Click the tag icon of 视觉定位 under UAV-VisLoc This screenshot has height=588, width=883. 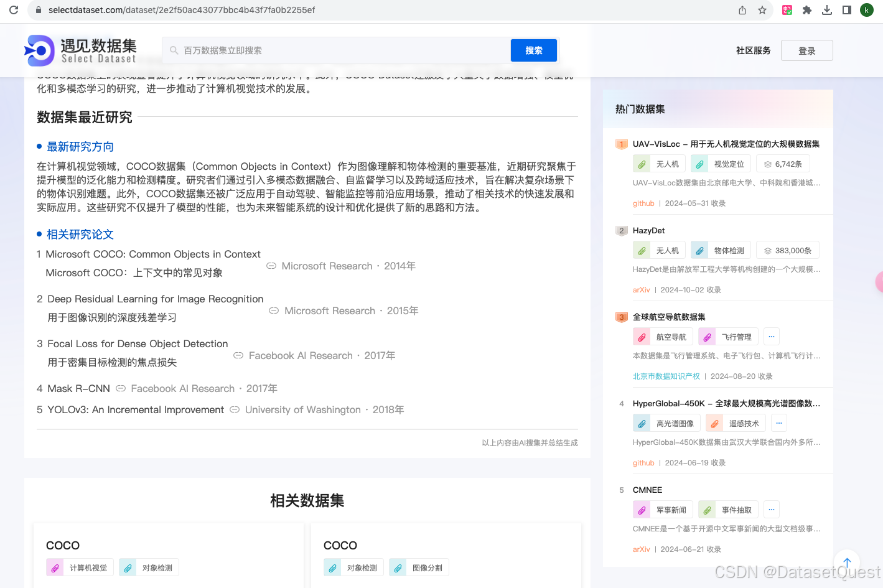699,164
